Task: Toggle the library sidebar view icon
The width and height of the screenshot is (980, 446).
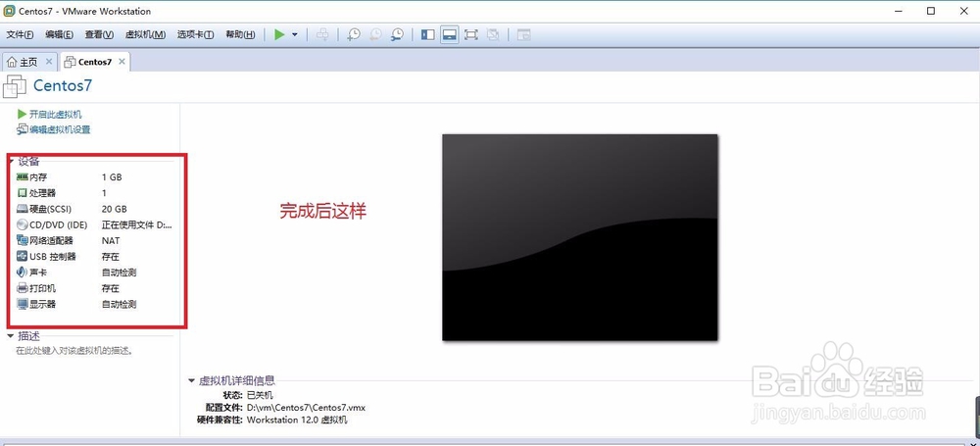Action: 427,35
